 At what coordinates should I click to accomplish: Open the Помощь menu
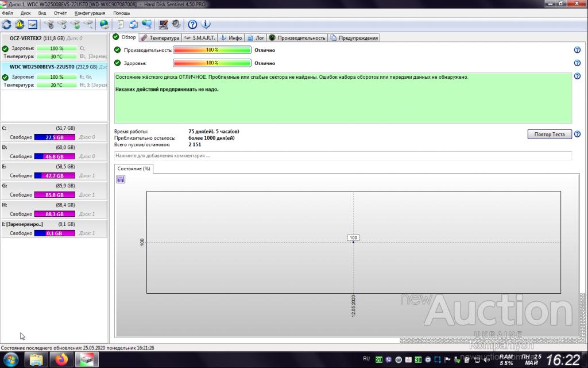[x=122, y=13]
